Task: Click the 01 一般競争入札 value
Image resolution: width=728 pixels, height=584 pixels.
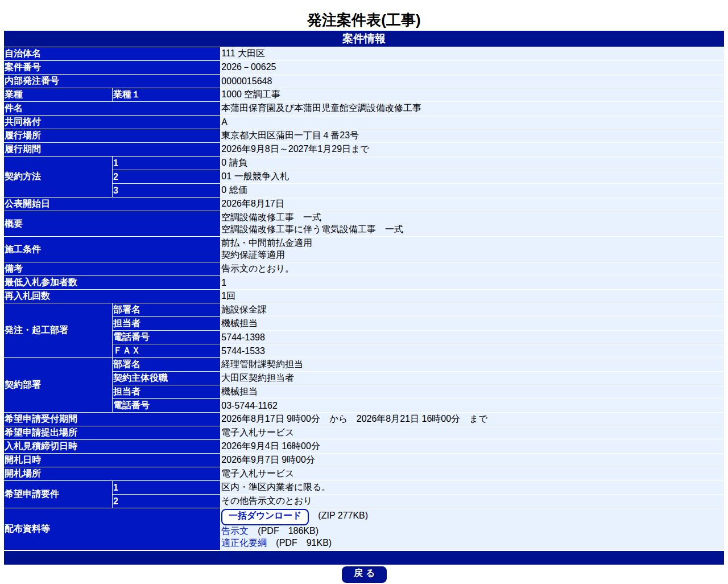Action: click(255, 176)
